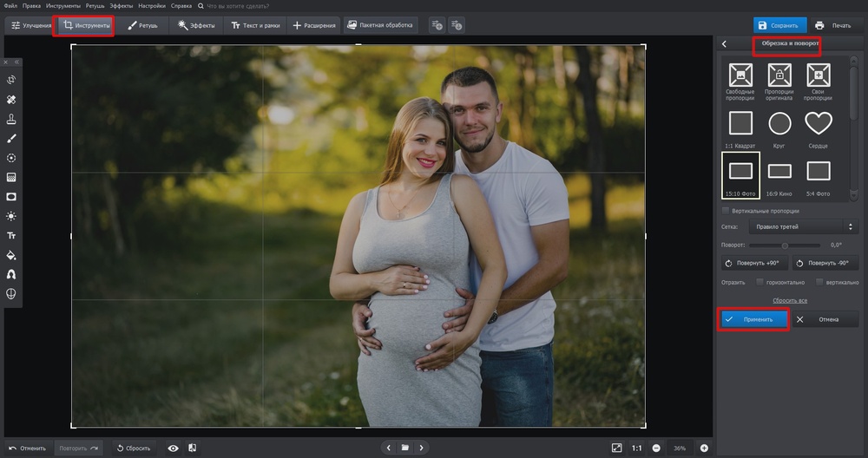Enable the vertical proportions checkbox
The height and width of the screenshot is (458, 868).
[x=726, y=211]
